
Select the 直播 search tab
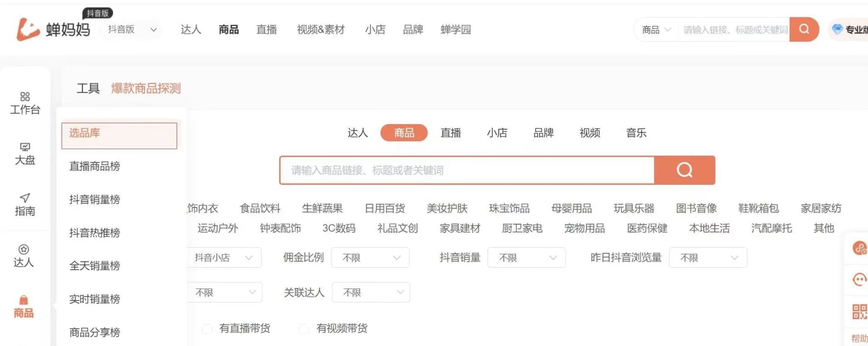coord(451,133)
